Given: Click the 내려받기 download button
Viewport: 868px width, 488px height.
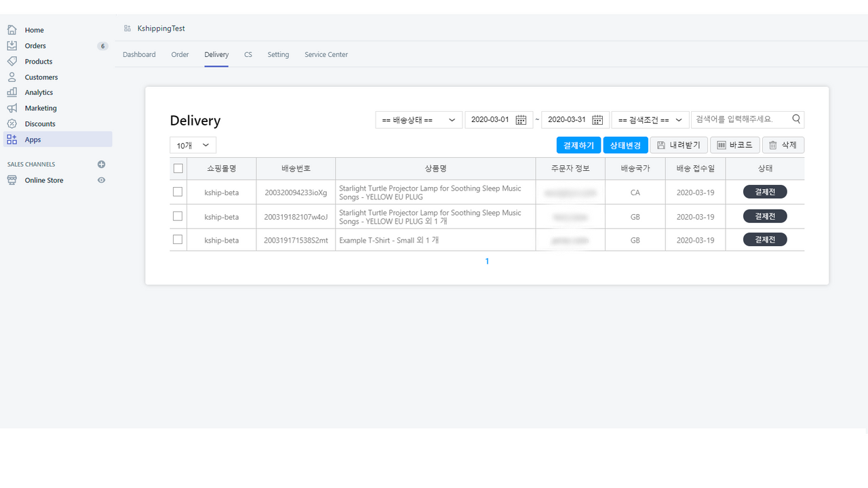Looking at the screenshot, I should [x=679, y=145].
